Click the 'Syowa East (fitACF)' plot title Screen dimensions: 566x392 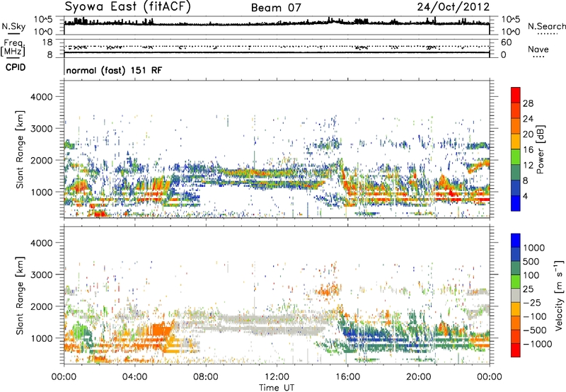127,7
